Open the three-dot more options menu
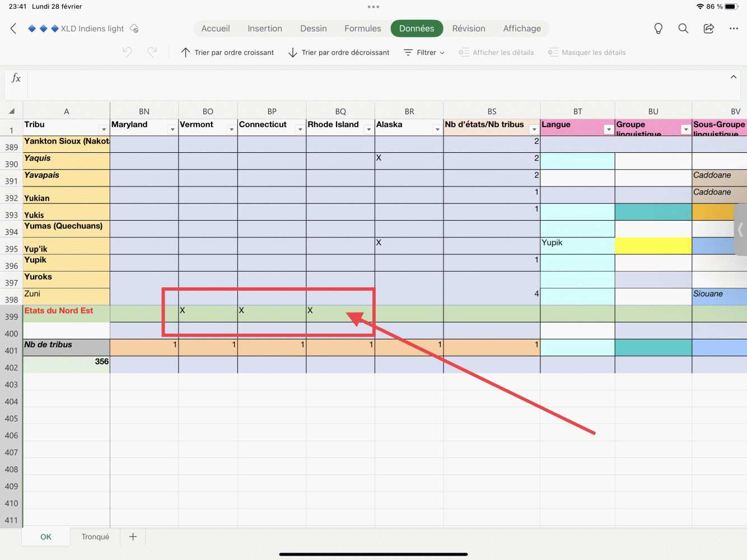747x560 pixels. pos(734,29)
